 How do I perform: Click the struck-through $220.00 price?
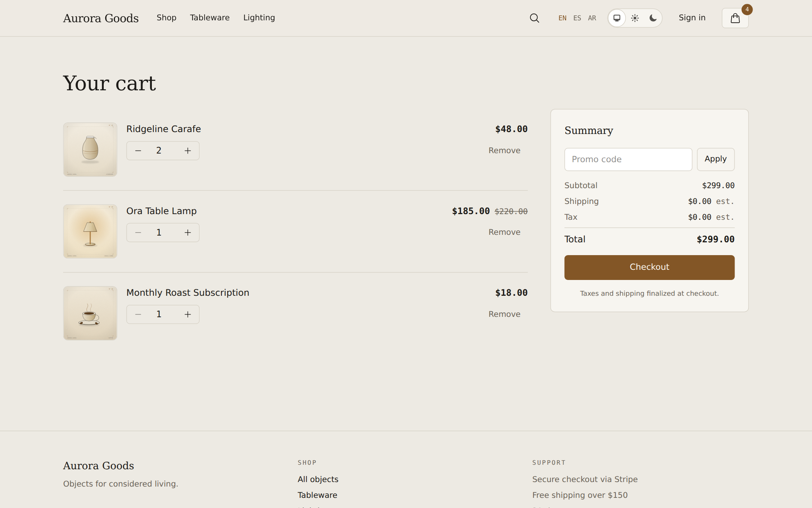(x=511, y=211)
